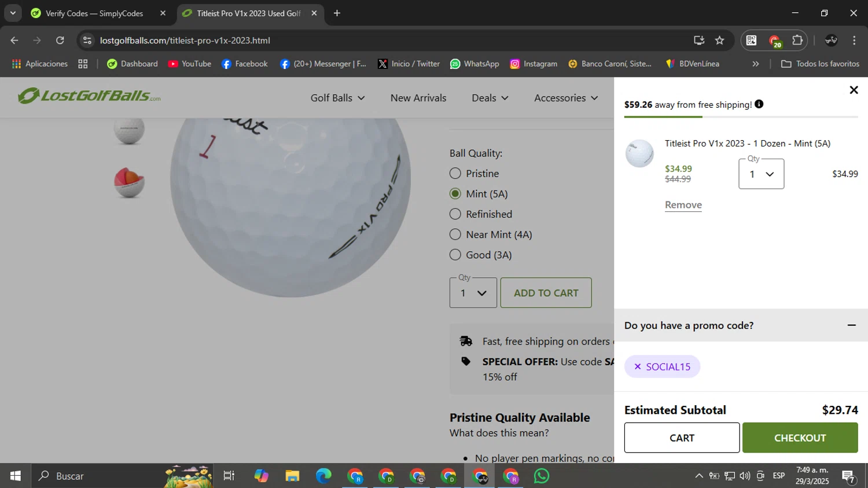The width and height of the screenshot is (868, 488).
Task: Show hidden system tray icons
Action: tap(699, 476)
